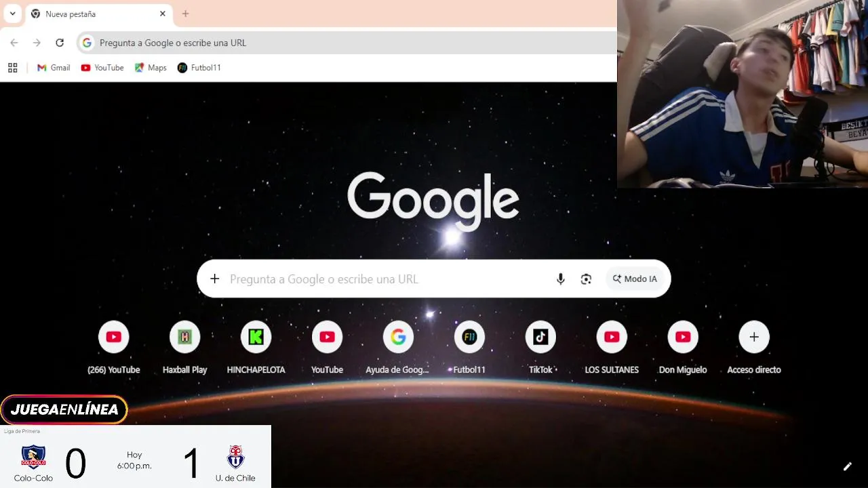
Task: Open the Futbol11 bookmark in bookmarks bar
Action: 199,68
